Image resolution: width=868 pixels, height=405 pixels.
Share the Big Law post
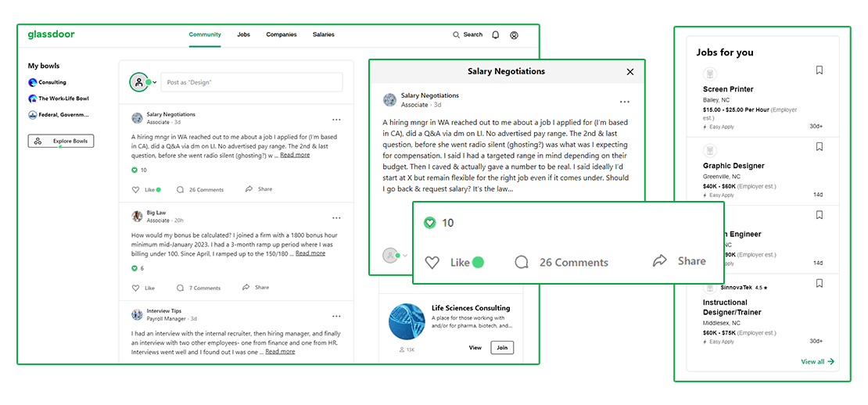256,288
